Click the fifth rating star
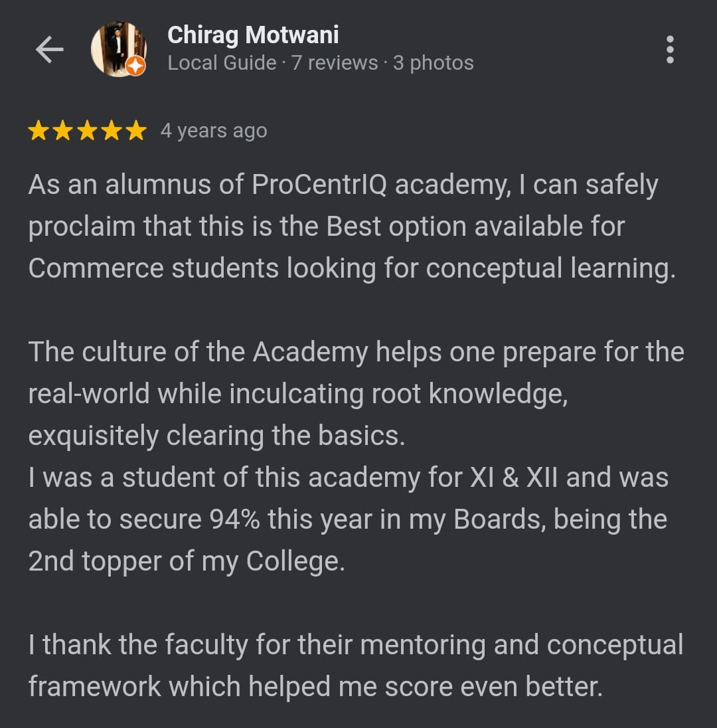 tap(135, 131)
